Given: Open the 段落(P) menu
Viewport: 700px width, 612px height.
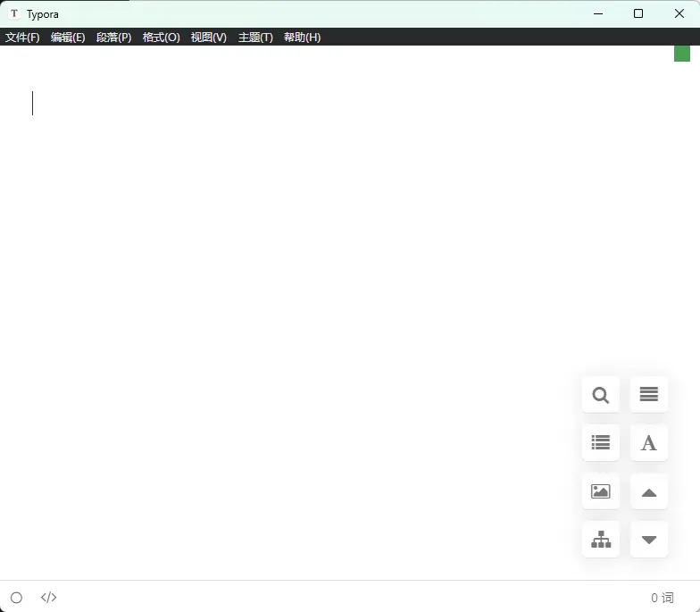Looking at the screenshot, I should pos(114,38).
